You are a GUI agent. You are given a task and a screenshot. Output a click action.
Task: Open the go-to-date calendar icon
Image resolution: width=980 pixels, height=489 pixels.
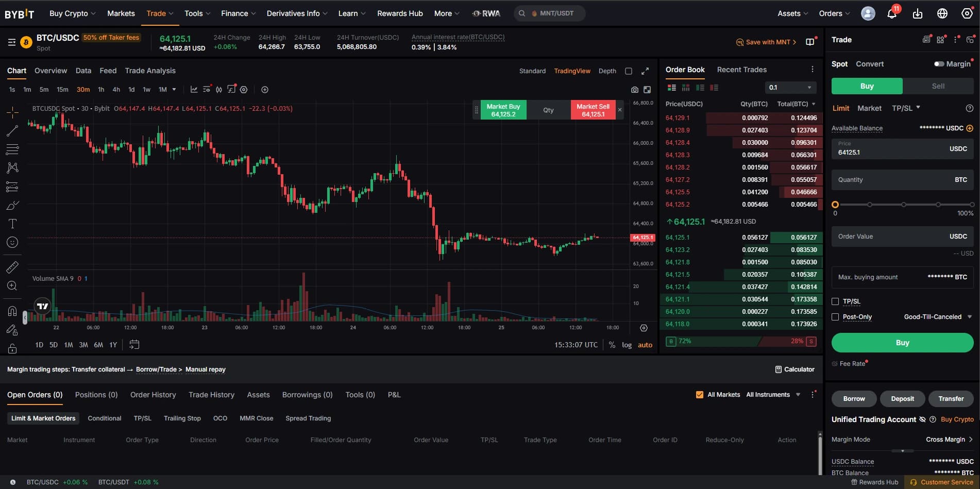pyautogui.click(x=134, y=345)
